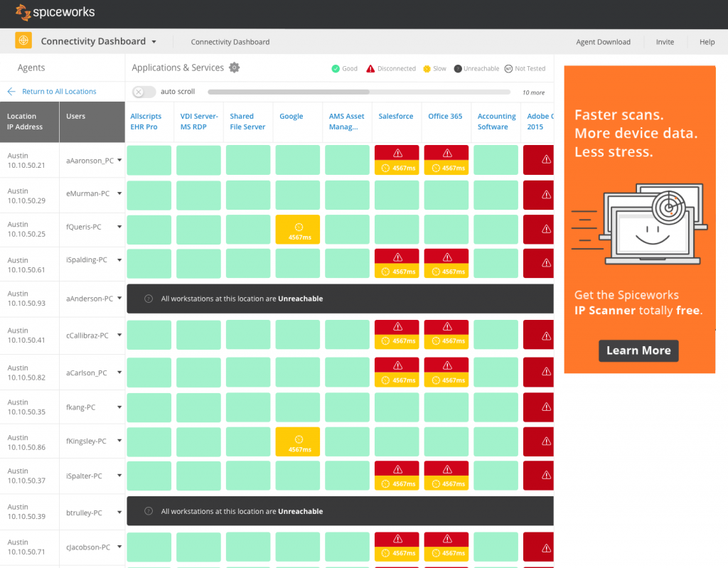The image size is (728, 568).
Task: Click the Applications & Services gear icon
Action: pyautogui.click(x=235, y=67)
